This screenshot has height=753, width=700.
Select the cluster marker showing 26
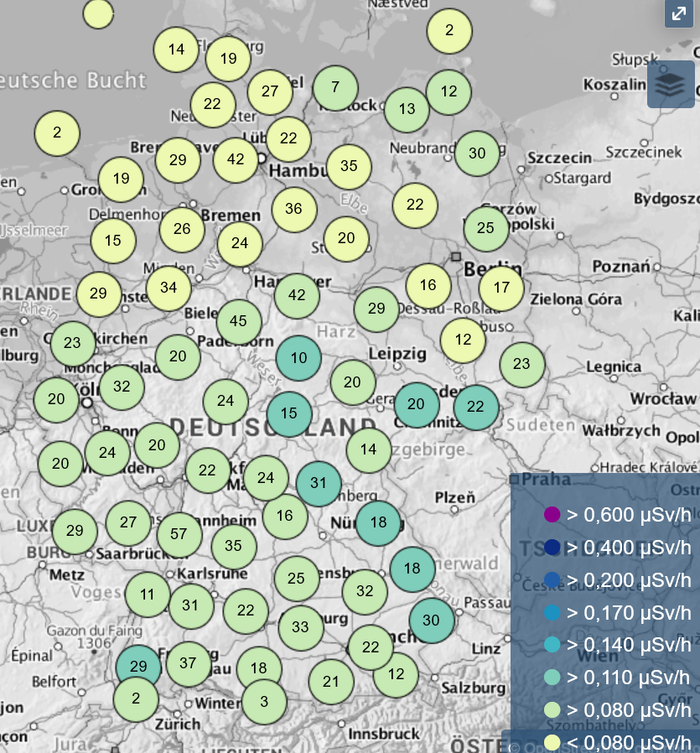pyautogui.click(x=182, y=229)
